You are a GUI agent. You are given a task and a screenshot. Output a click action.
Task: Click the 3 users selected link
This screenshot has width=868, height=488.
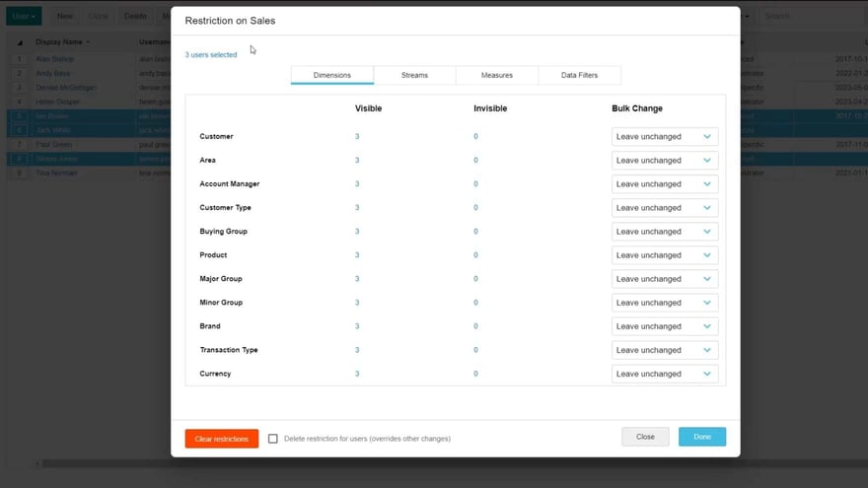(x=211, y=55)
